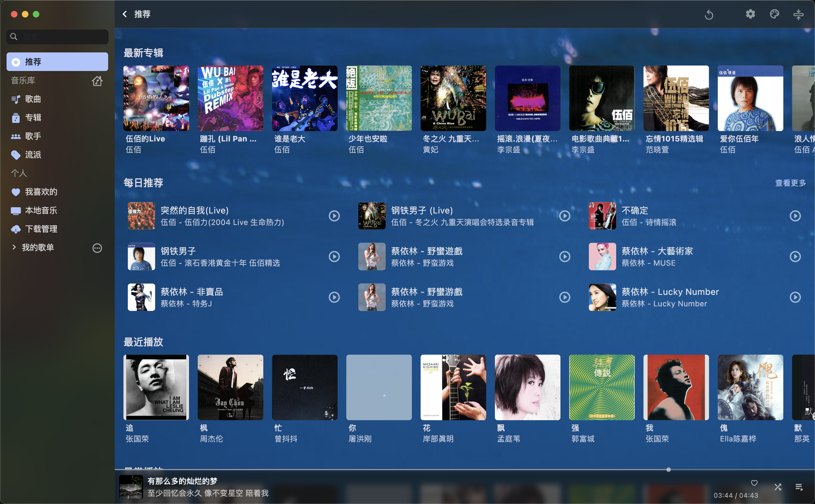Open recently played 追 by 张国荣

[x=156, y=387]
